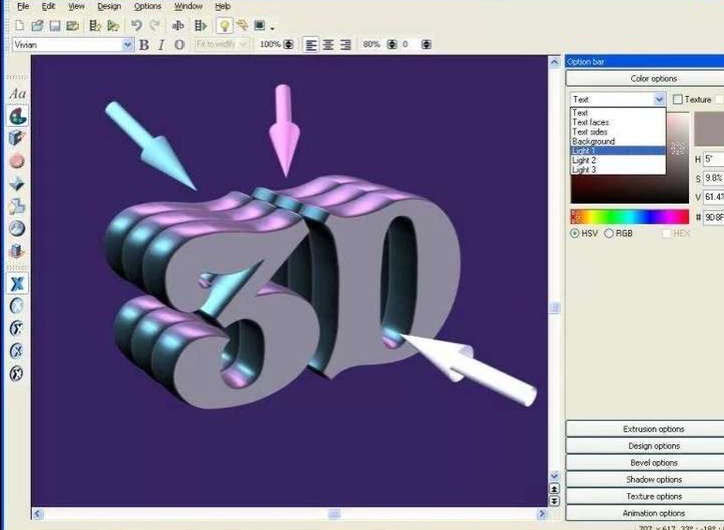Click the display screen icon in toolbar
The height and width of the screenshot is (530, 724).
click(x=259, y=25)
